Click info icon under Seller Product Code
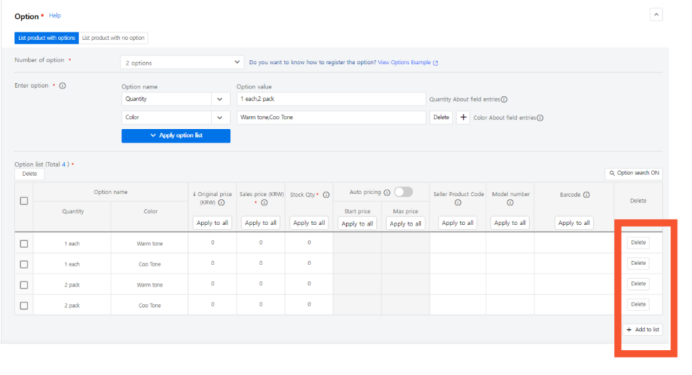 click(458, 202)
